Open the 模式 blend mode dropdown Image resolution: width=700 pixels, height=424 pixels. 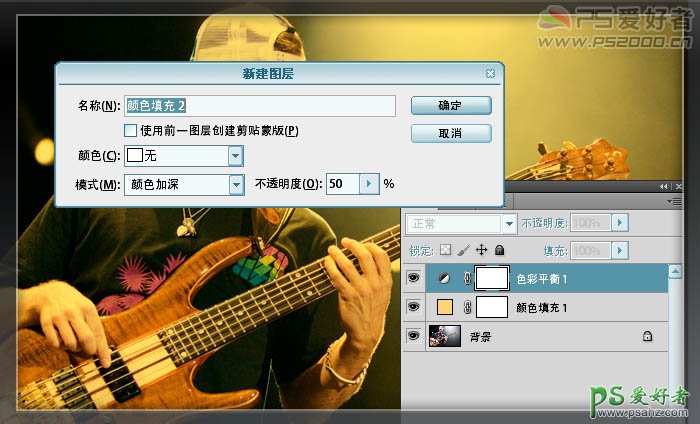(236, 184)
